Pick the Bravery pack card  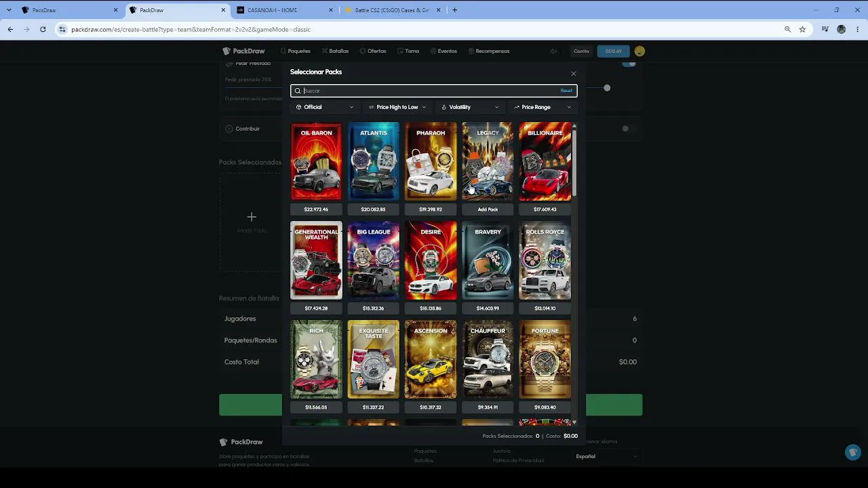(x=488, y=260)
